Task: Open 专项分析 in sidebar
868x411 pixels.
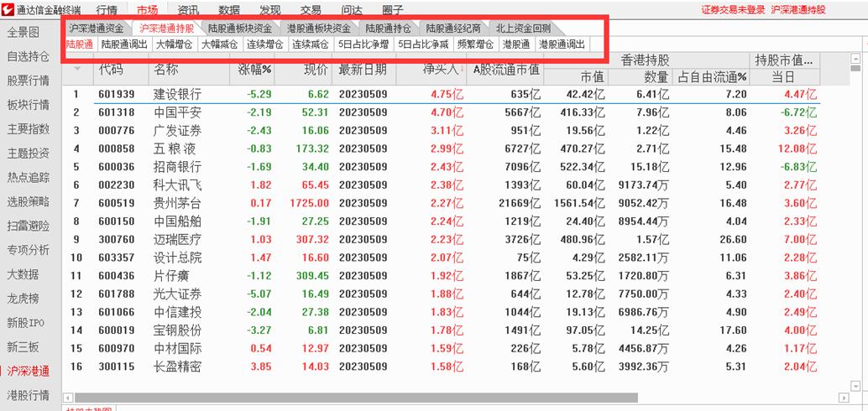Action: 28,250
